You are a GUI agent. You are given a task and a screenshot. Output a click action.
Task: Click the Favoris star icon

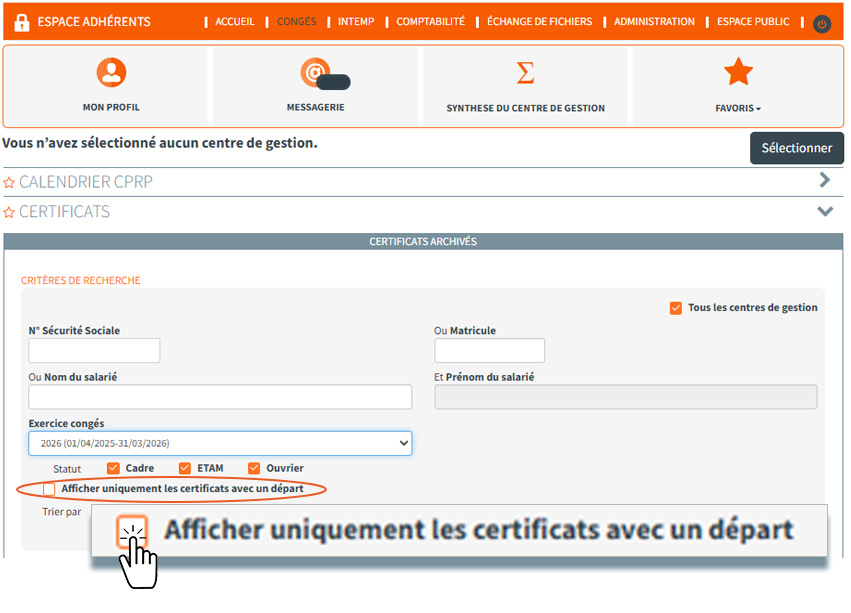[x=738, y=72]
